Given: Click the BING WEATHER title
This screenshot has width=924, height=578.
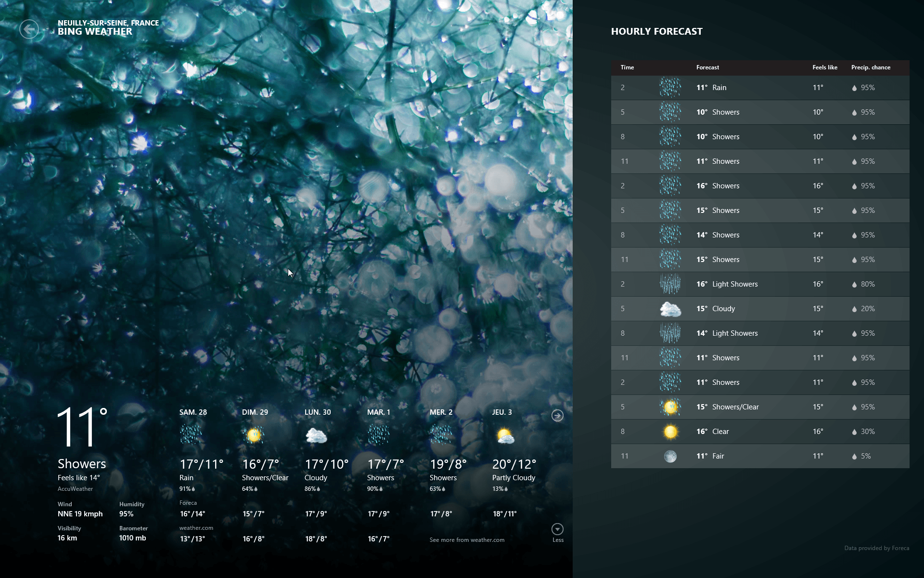Looking at the screenshot, I should tap(95, 32).
